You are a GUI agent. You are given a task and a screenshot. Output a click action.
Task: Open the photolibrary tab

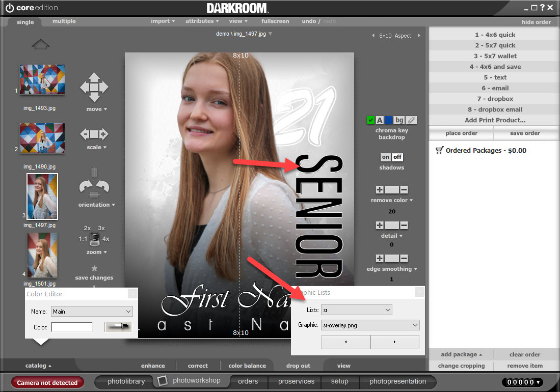coord(126,381)
